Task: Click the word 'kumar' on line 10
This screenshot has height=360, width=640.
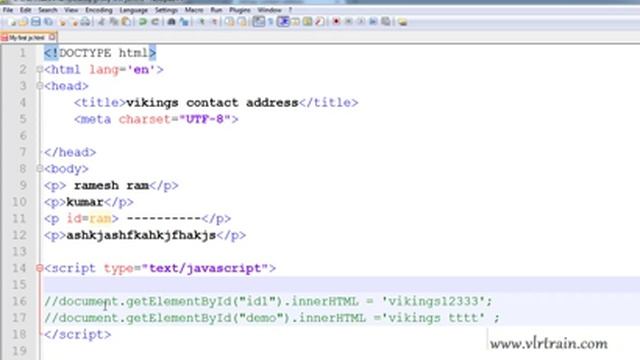Action: click(x=85, y=202)
